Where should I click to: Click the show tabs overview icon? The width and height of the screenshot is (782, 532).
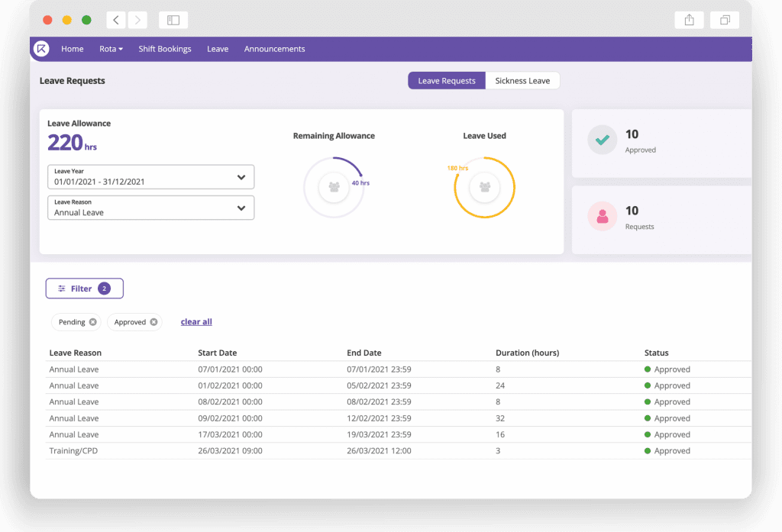[725, 21]
